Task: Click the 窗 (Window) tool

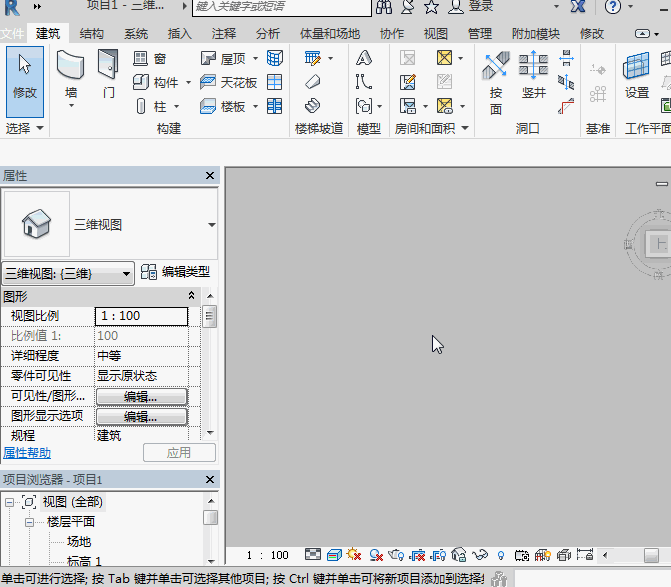Action: [x=150, y=59]
